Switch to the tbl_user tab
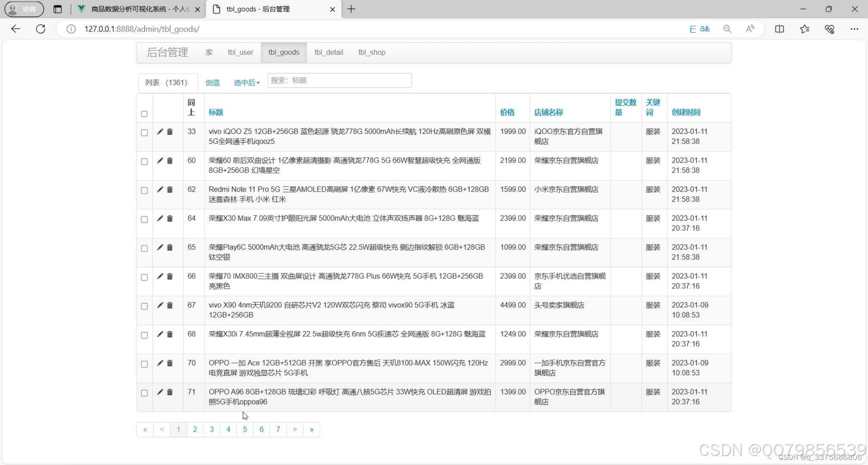 tap(240, 52)
